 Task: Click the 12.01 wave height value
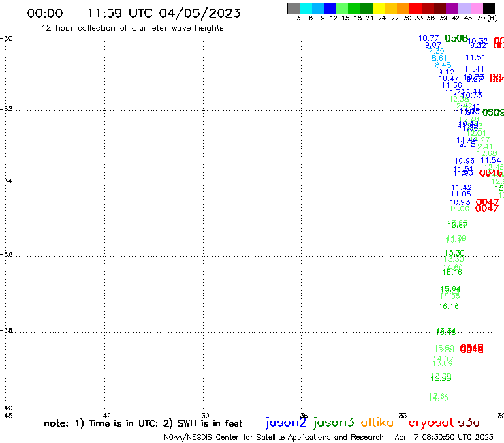point(476,133)
